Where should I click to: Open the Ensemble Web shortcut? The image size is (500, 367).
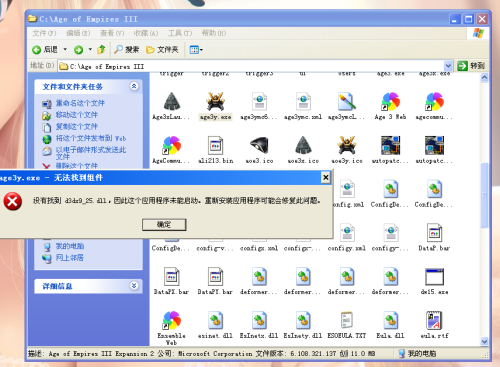click(x=171, y=328)
